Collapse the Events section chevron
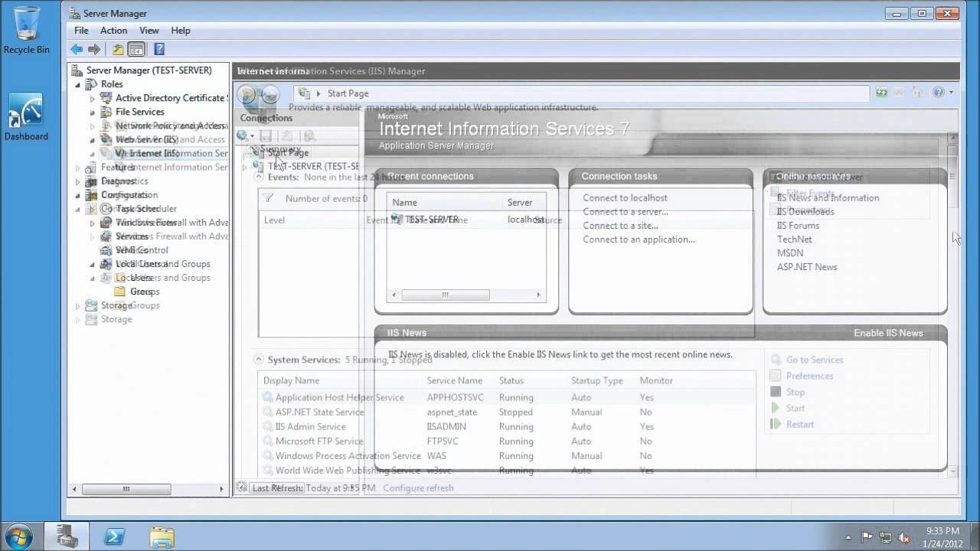The image size is (980, 551). [x=259, y=177]
